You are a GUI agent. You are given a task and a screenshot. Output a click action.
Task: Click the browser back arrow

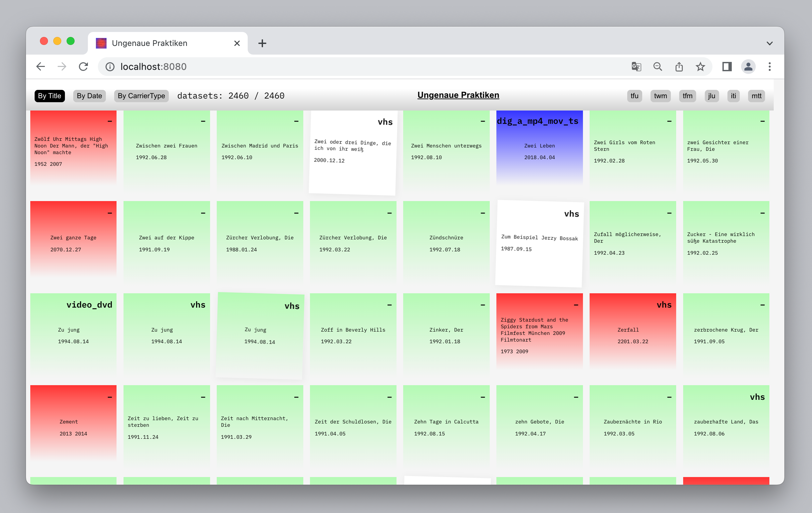41,67
